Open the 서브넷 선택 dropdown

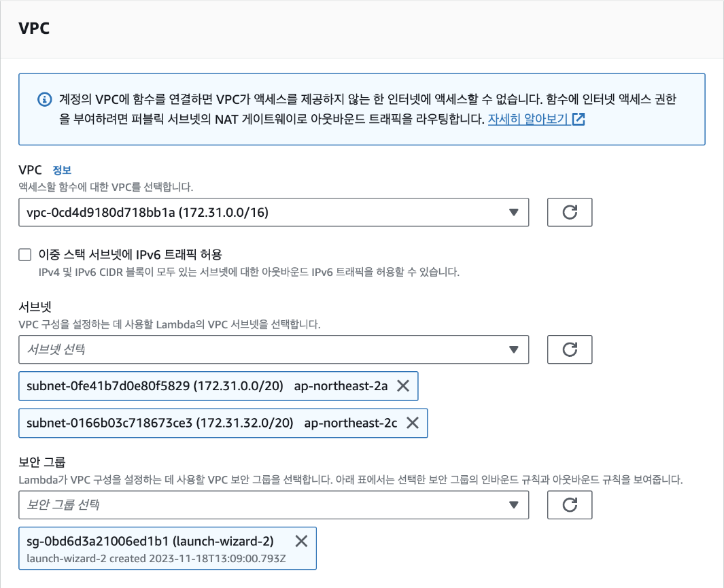(274, 349)
